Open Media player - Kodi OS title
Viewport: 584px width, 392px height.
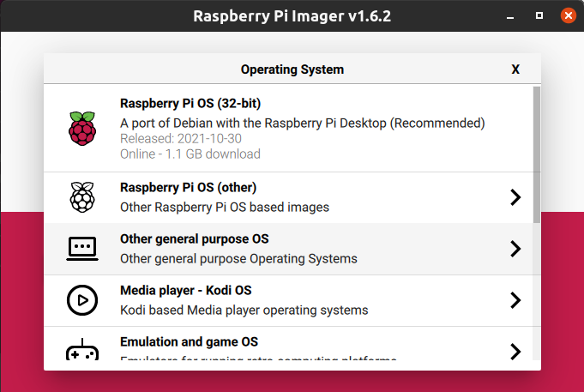click(186, 290)
